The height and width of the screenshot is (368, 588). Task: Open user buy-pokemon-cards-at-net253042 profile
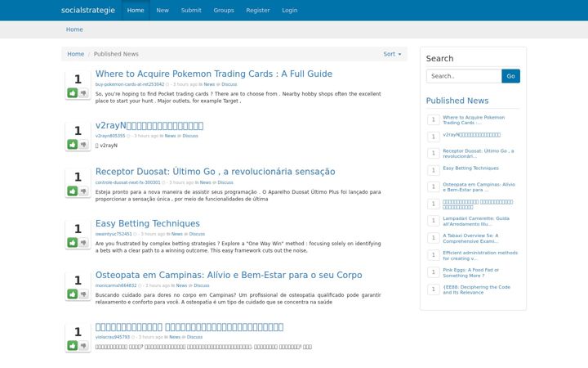(x=130, y=84)
